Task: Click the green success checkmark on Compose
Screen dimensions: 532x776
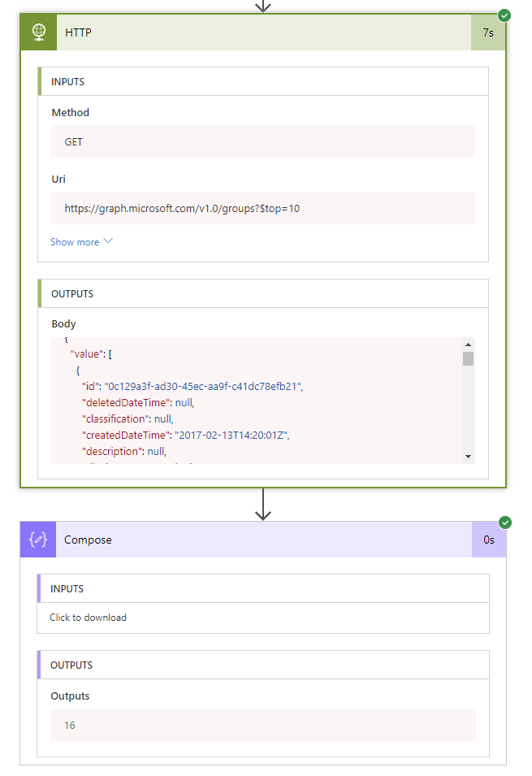Action: tap(504, 522)
